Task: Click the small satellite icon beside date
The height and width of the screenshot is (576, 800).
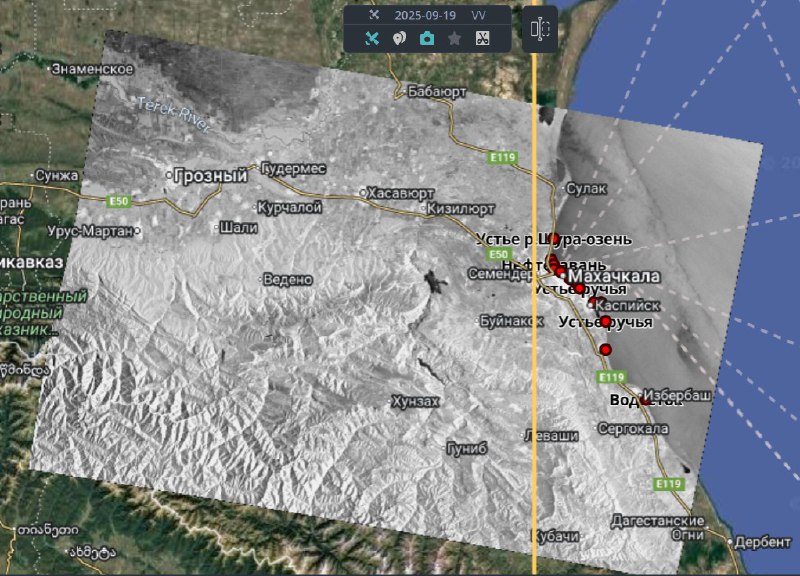Action: pyautogui.click(x=374, y=15)
